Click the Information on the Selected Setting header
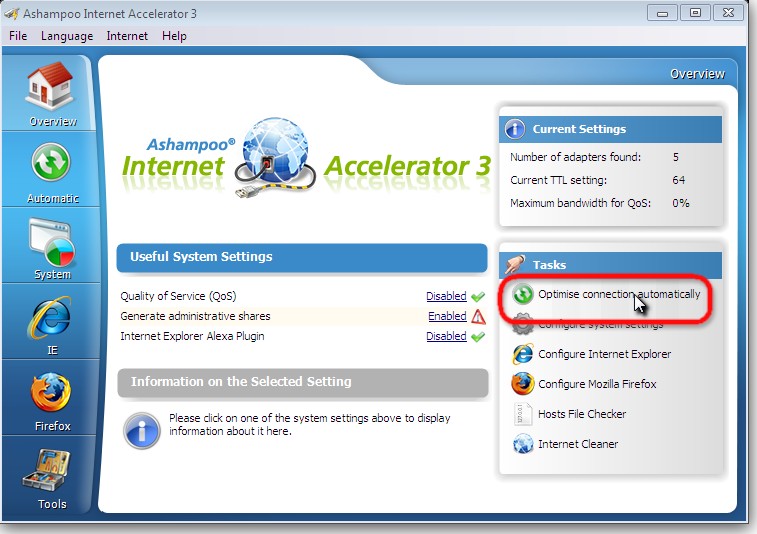Viewport: 757px width, 534px height. (303, 382)
